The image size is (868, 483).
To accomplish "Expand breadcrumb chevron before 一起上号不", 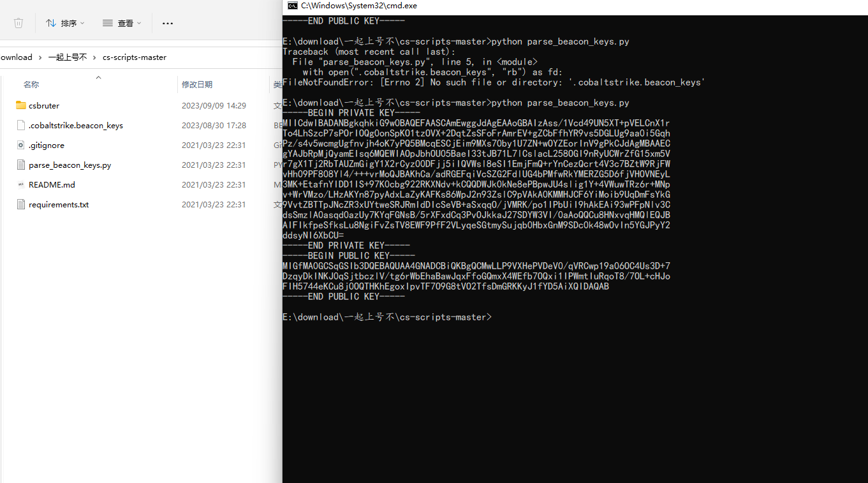I will pyautogui.click(x=40, y=57).
